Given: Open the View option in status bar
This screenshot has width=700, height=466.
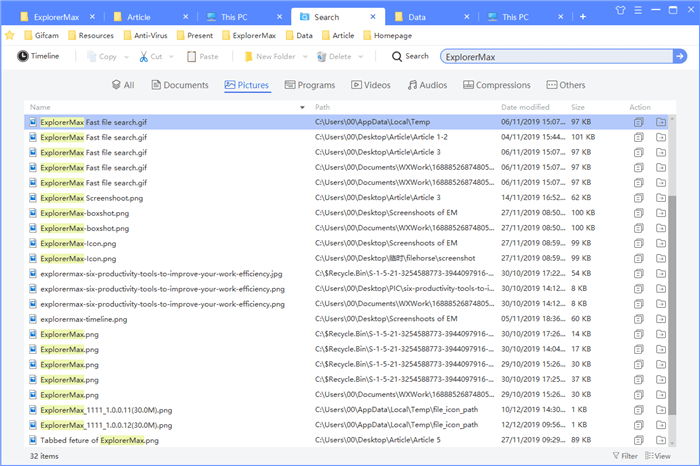Looking at the screenshot, I should pyautogui.click(x=658, y=456).
